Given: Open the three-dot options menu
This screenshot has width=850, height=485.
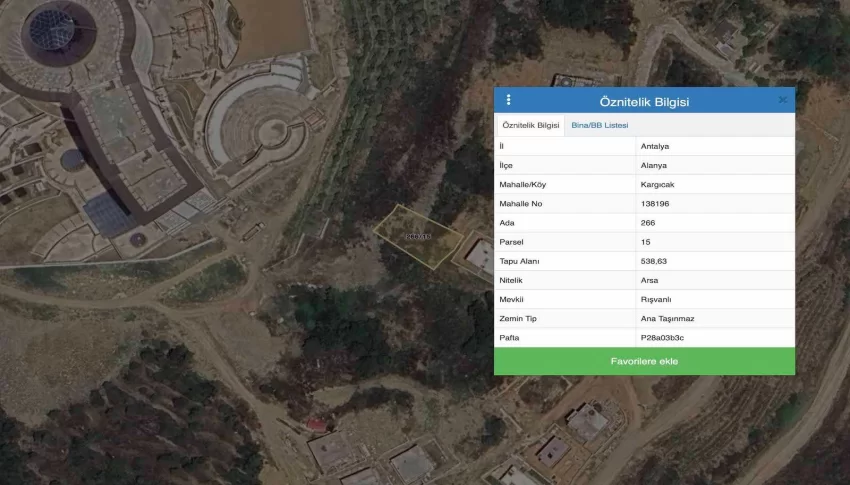Looking at the screenshot, I should [x=508, y=100].
